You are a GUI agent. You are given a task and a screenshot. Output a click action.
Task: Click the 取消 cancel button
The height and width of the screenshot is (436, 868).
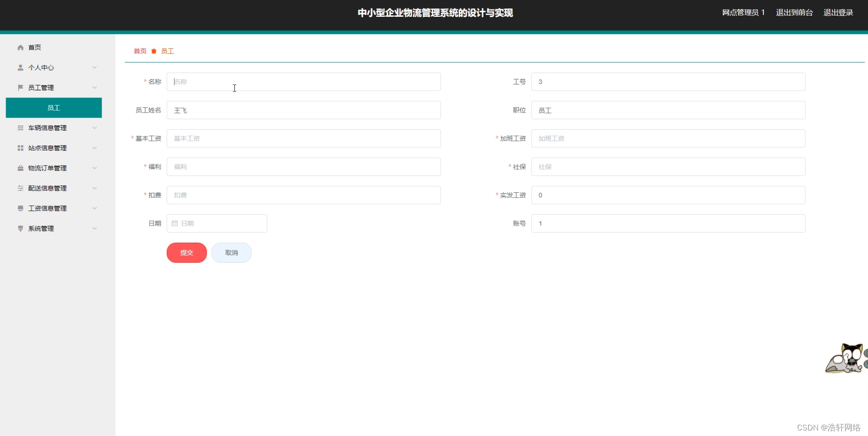(x=231, y=253)
